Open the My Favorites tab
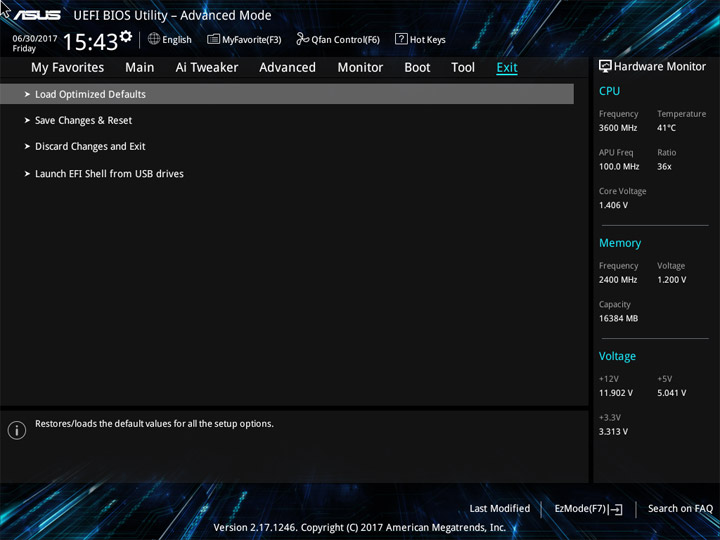Image resolution: width=720 pixels, height=540 pixels. pyautogui.click(x=68, y=68)
